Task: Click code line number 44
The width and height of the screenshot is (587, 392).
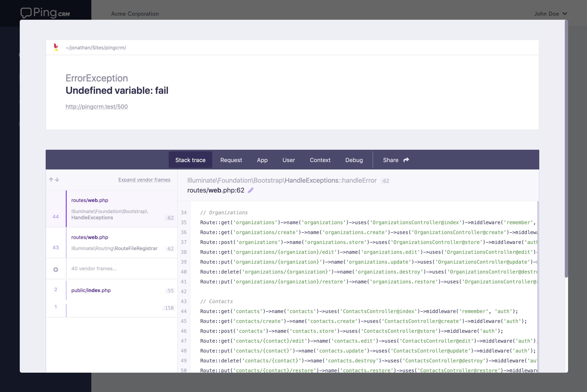Action: click(184, 311)
